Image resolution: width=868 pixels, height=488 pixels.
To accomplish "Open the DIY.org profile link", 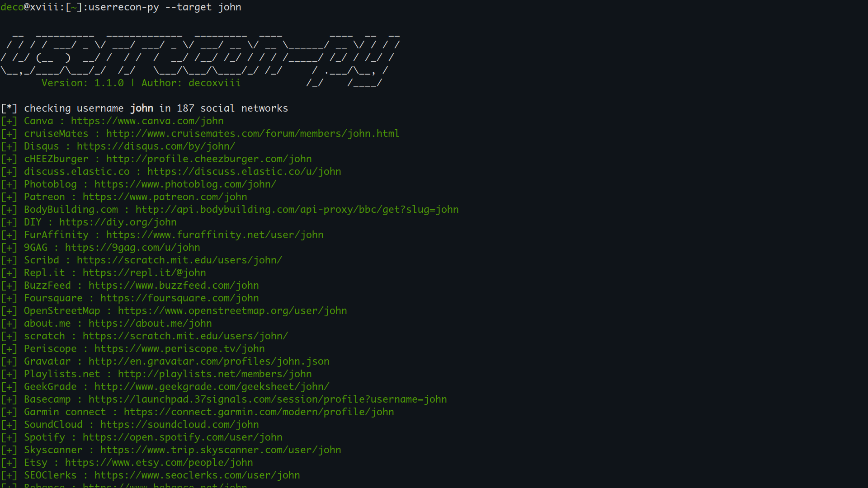I will click(x=118, y=222).
